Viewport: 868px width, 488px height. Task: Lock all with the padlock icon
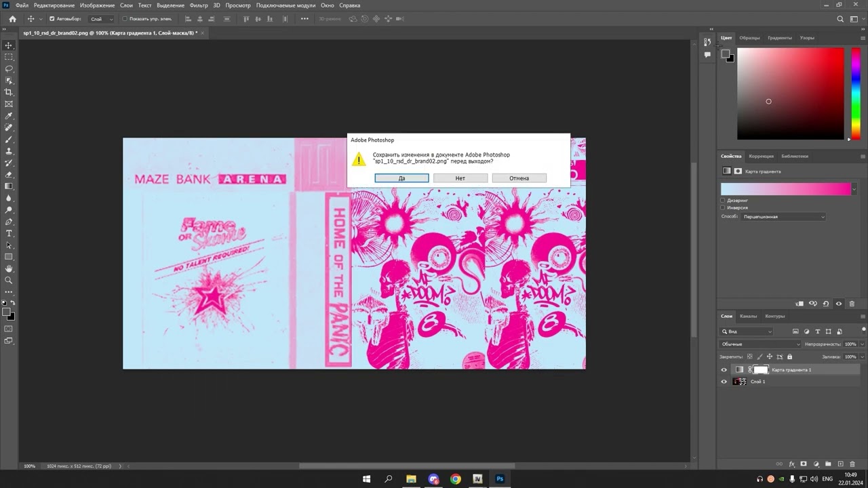point(789,357)
